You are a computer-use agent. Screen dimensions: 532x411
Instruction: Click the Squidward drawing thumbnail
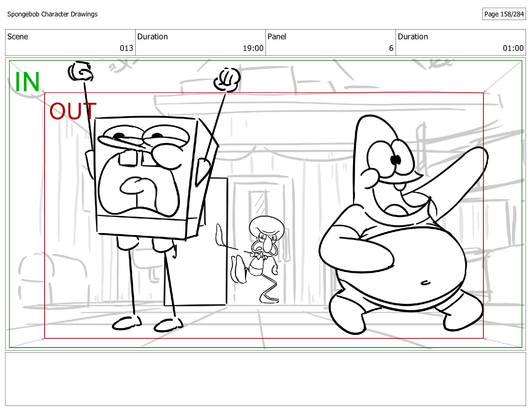click(255, 259)
